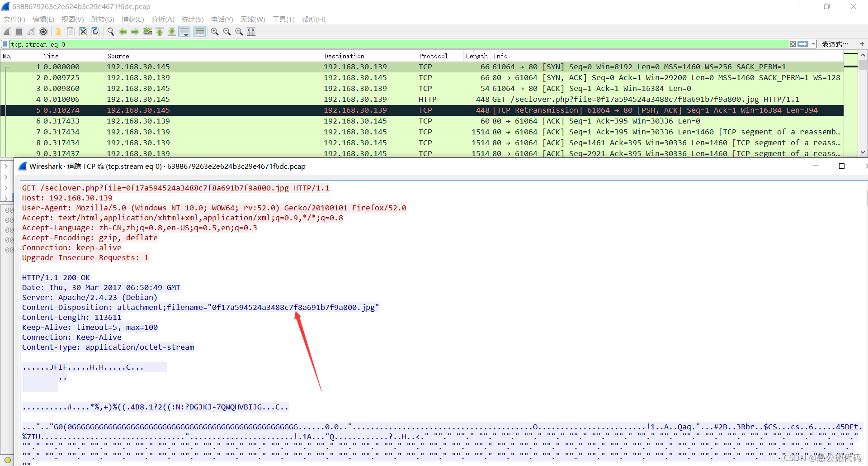Open the 跳转(G) menu
Screen dimensions: 868x466
coord(103,19)
